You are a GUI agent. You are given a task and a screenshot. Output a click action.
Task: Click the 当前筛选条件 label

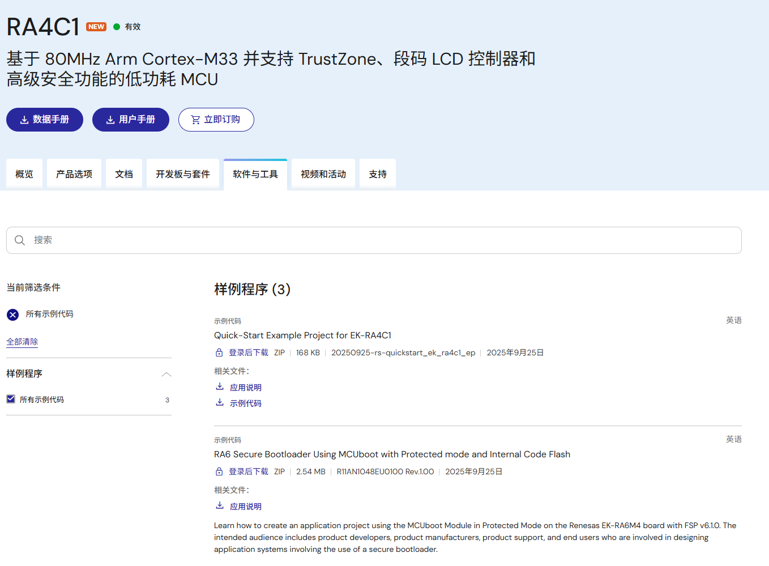pos(33,287)
